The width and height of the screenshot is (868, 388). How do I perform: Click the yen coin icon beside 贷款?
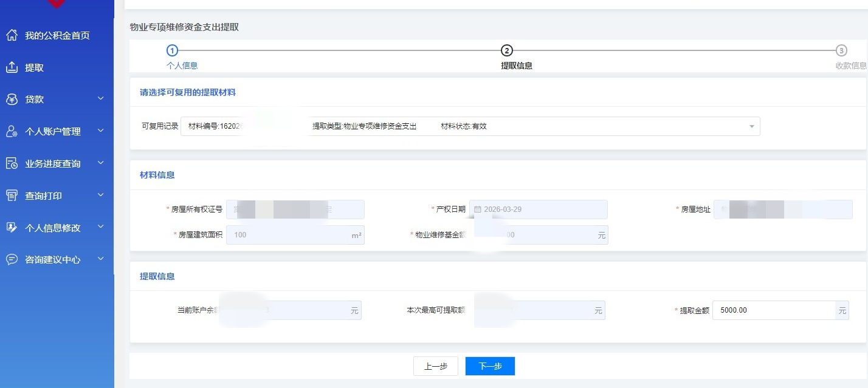[12, 100]
